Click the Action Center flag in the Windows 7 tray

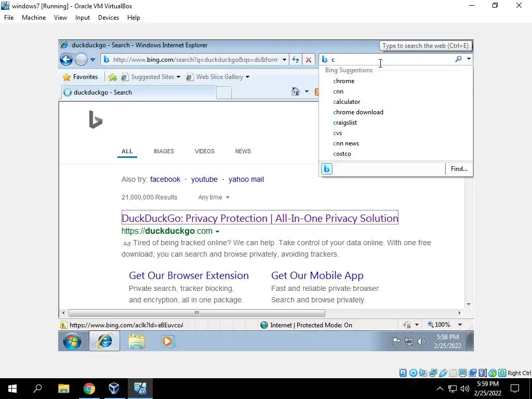pos(396,341)
